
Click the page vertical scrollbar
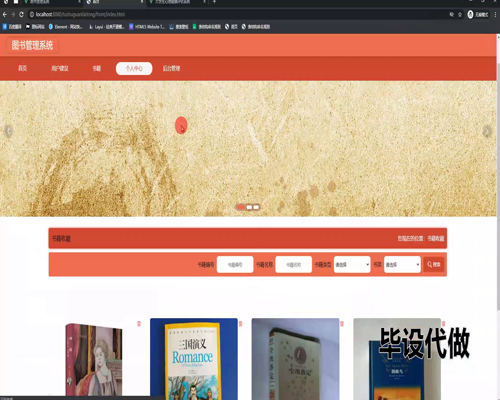[x=498, y=187]
